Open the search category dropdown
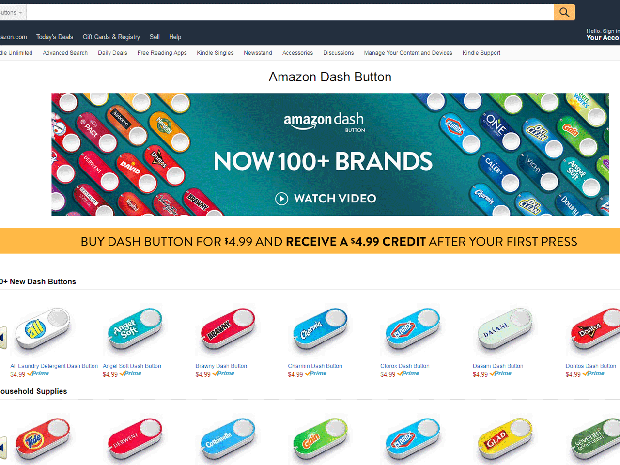Image resolution: width=620 pixels, height=465 pixels. 12,13
